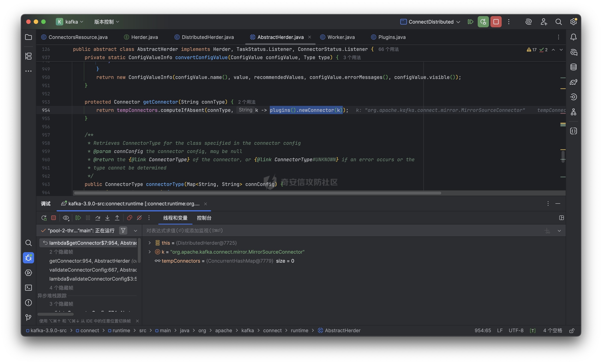Click the 66 个用法 usages hint
The height and width of the screenshot is (364, 602).
pyautogui.click(x=388, y=49)
